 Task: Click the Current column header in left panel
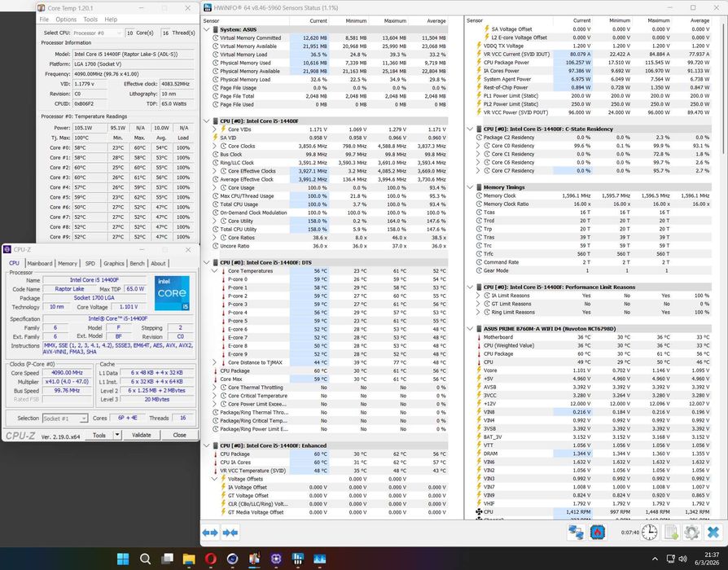[318, 21]
